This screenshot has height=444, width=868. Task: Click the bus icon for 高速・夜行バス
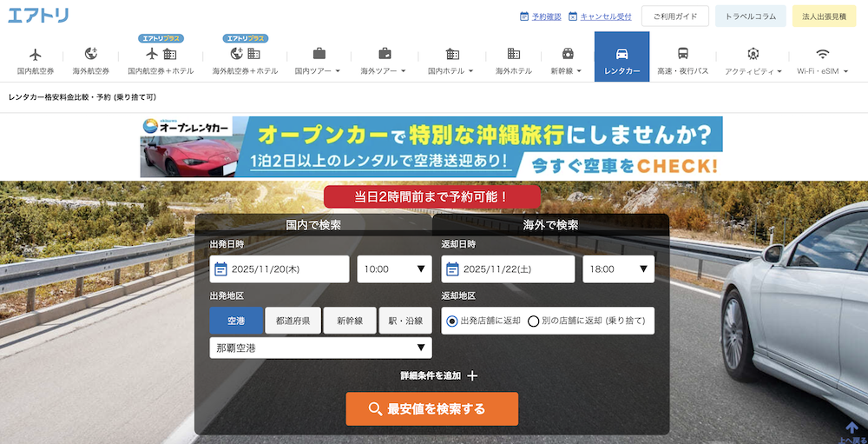683,54
